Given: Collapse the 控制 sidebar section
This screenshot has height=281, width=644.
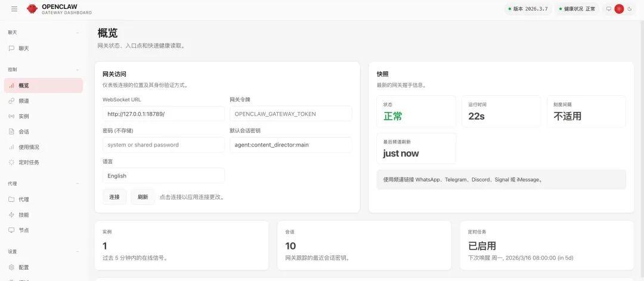Looking at the screenshot, I should (77, 70).
